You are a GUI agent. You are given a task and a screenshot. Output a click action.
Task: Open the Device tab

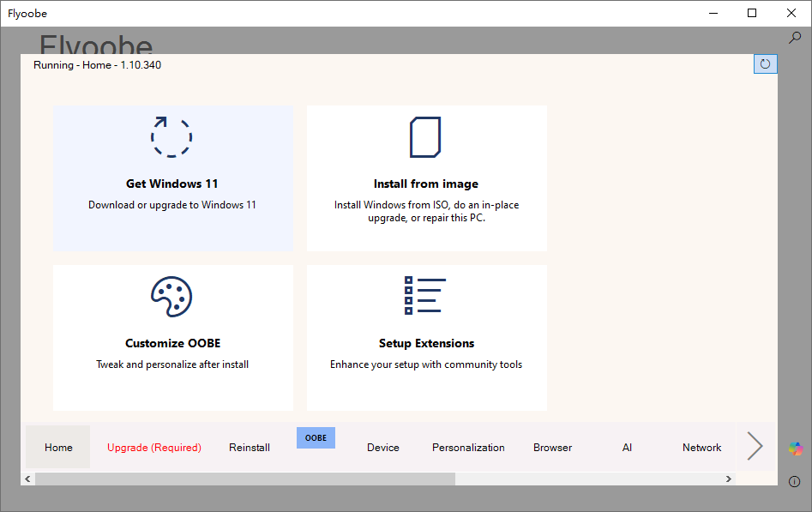[x=383, y=447]
